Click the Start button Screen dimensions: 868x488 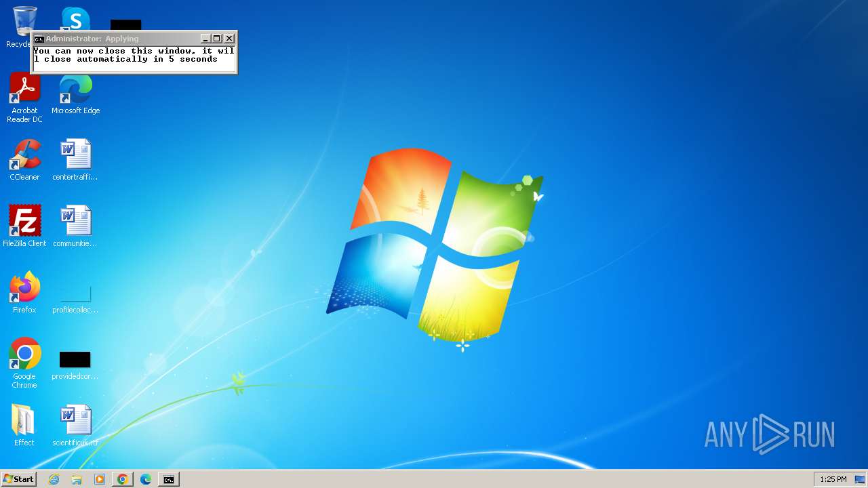point(18,479)
